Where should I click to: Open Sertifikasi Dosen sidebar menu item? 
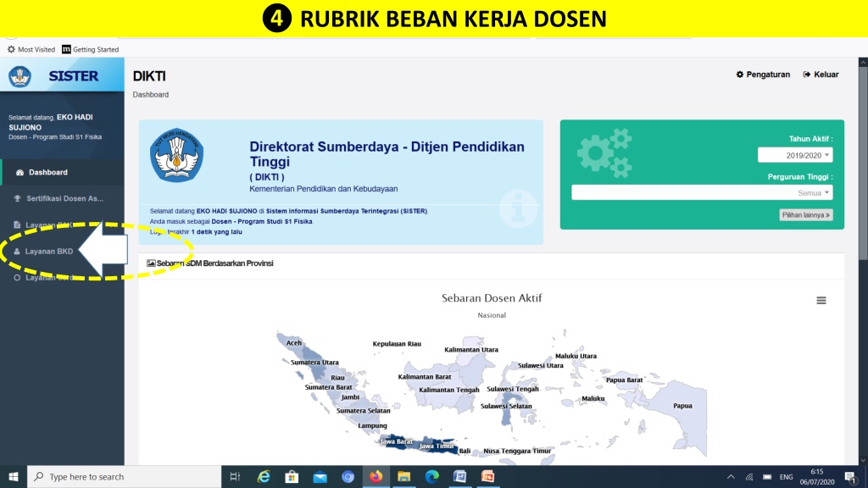coord(63,198)
